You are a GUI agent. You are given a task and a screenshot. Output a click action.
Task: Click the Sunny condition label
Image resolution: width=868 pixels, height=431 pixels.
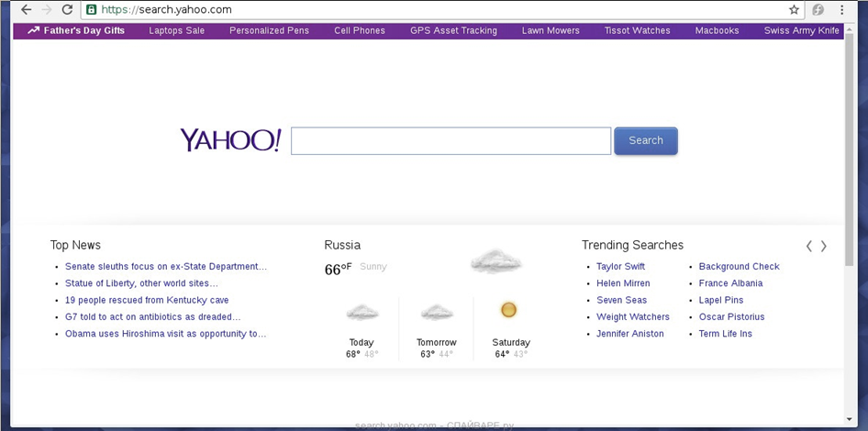pyautogui.click(x=373, y=267)
